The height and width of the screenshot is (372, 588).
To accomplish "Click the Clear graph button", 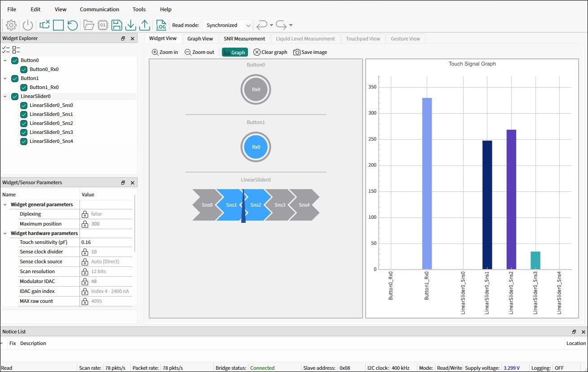I will point(270,53).
